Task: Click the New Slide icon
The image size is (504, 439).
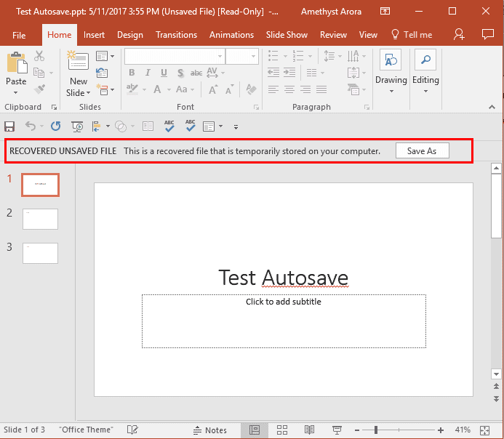Action: tap(78, 60)
